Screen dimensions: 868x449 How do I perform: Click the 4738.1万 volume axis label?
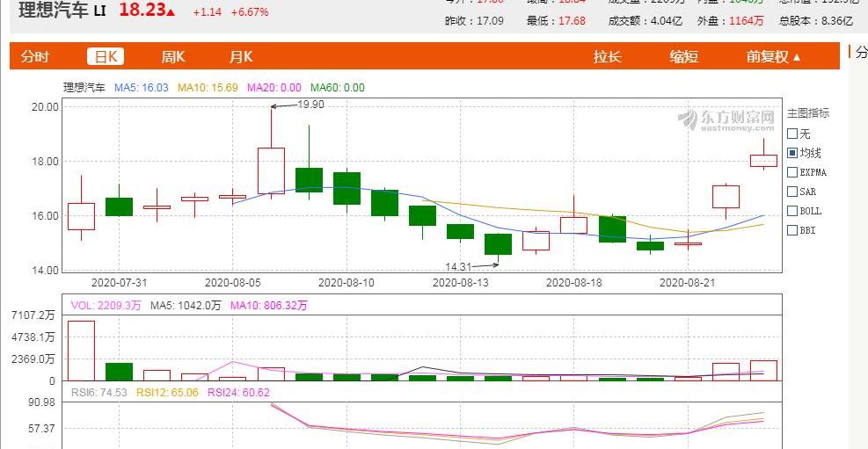(x=33, y=337)
